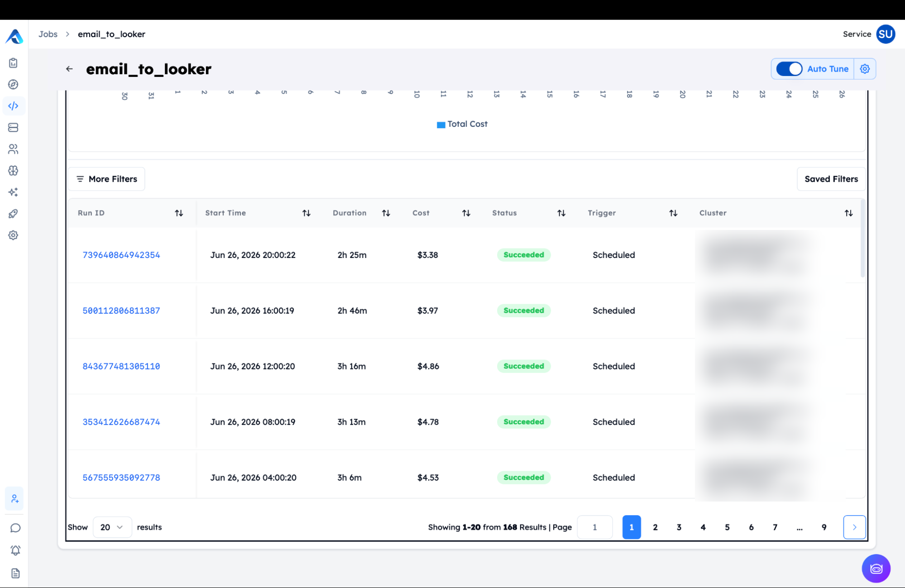Image resolution: width=905 pixels, height=588 pixels.
Task: Open run 739640864942354
Action: click(x=121, y=255)
